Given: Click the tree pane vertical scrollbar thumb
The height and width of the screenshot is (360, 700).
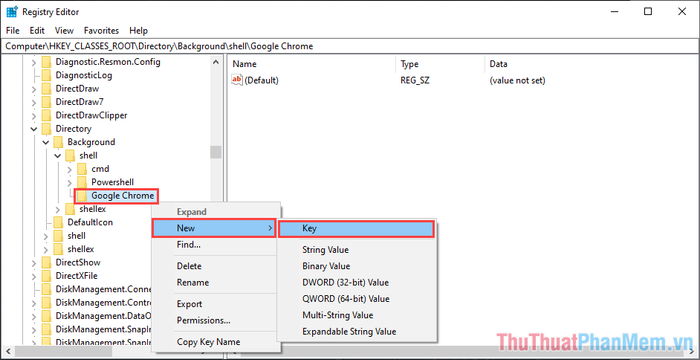Looking at the screenshot, I should pos(216,152).
